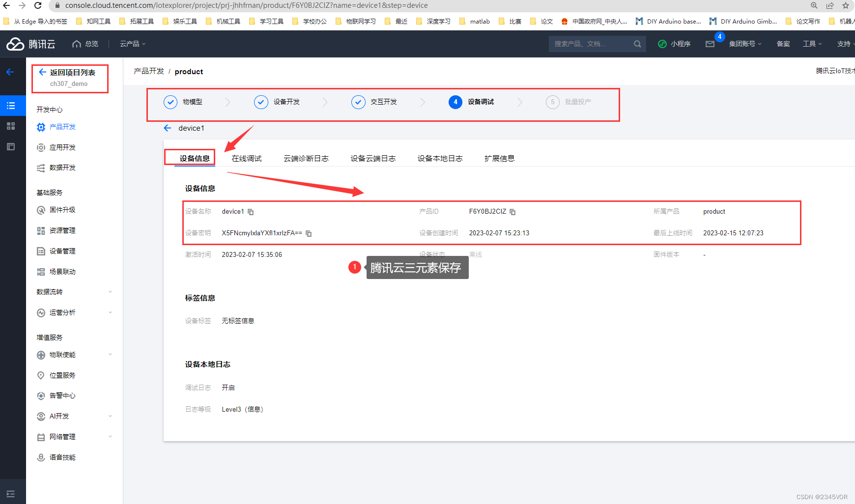Image resolution: width=855 pixels, height=504 pixels.
Task: Bookmark this page with the star icon
Action: pos(846,5)
